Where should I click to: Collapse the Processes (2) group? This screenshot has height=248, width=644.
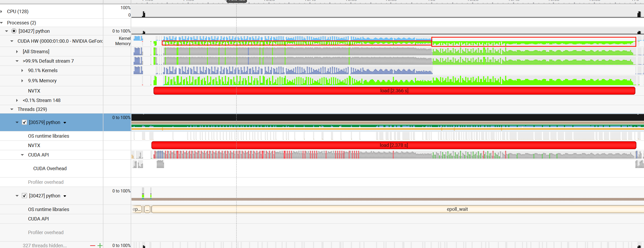click(2, 23)
